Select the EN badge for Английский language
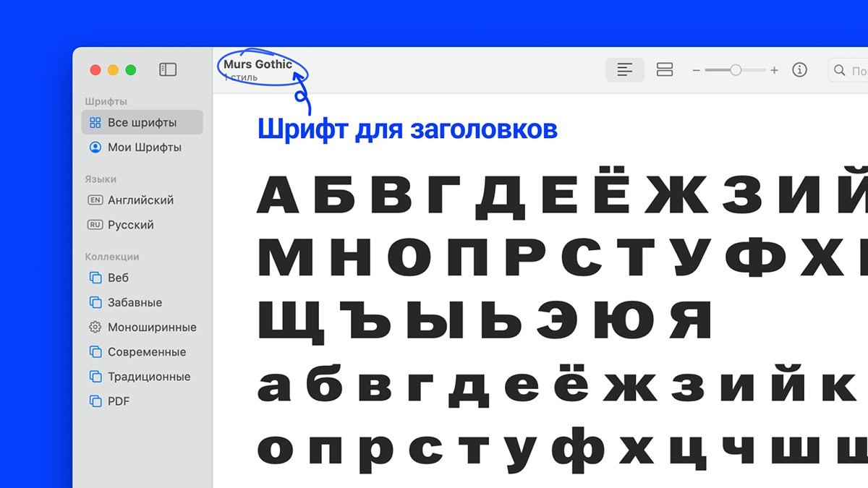Viewport: 868px width, 488px height. (95, 200)
